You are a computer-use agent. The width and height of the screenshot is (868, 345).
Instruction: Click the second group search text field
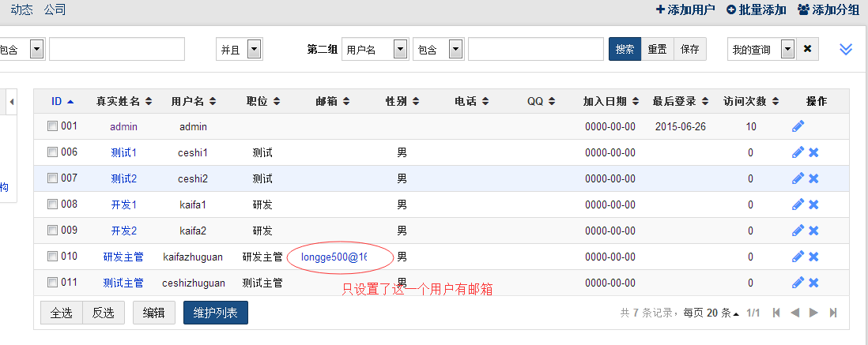tap(535, 49)
